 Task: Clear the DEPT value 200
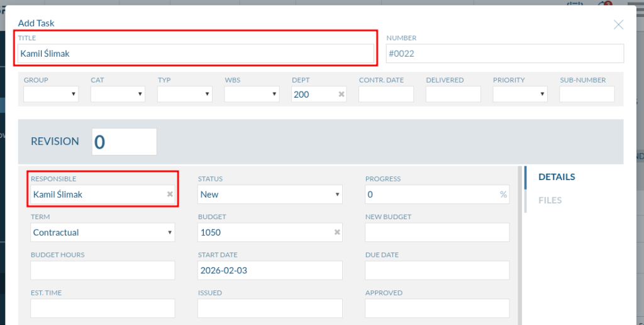[x=341, y=94]
